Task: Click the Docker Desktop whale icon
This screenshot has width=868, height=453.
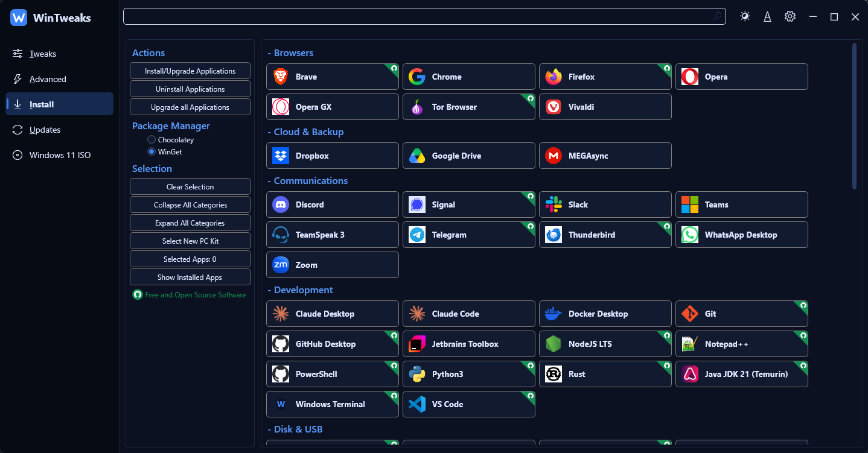Action: point(553,314)
